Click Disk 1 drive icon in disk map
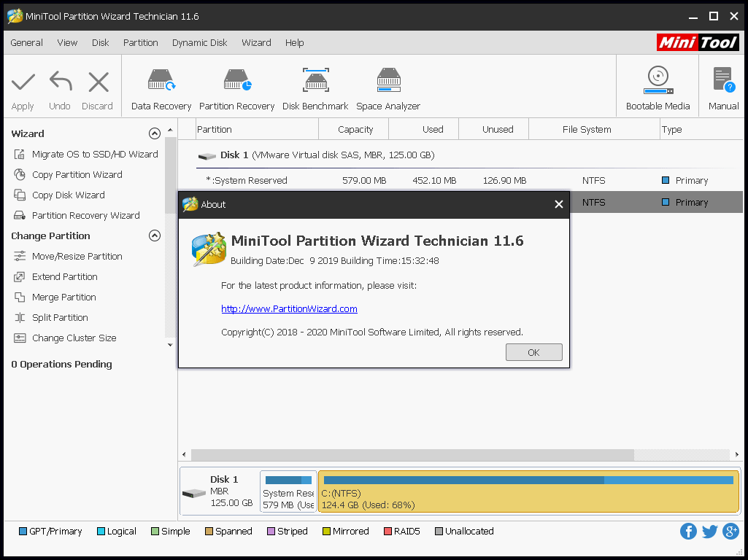The image size is (748, 560). [x=193, y=493]
